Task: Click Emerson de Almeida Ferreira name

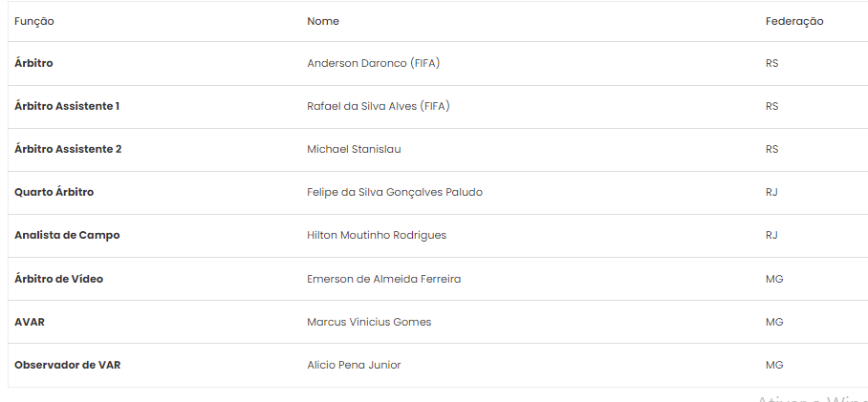Action: 383,279
